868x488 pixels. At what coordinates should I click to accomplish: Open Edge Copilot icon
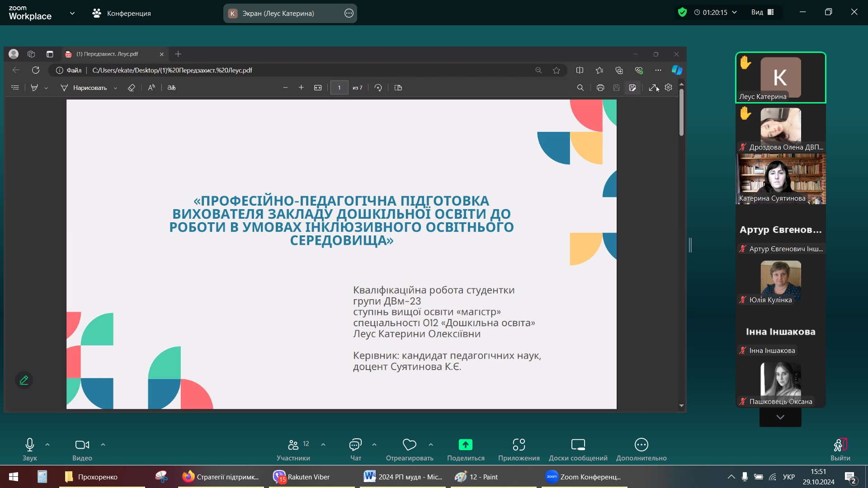tap(677, 70)
